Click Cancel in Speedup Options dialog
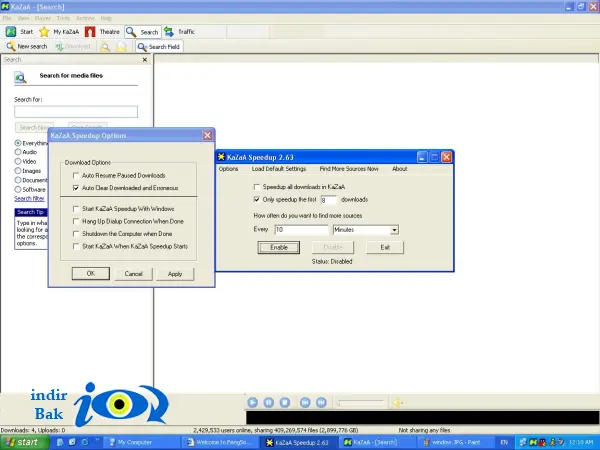The image size is (600, 450). tap(134, 274)
